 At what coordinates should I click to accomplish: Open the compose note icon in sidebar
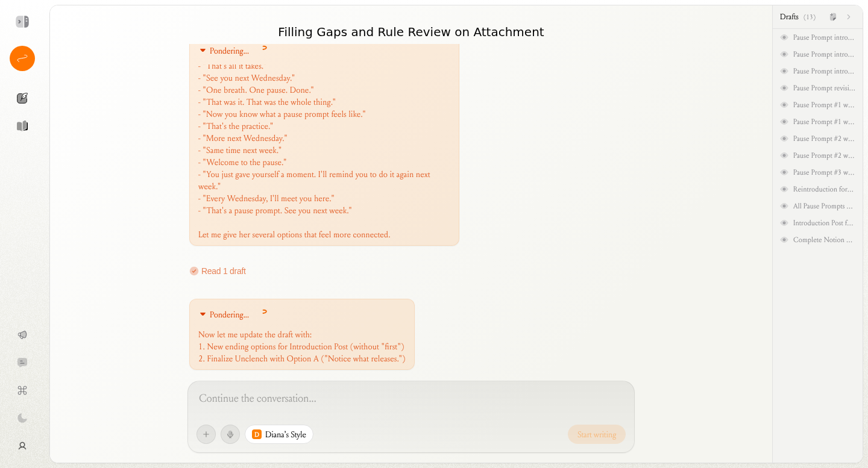[x=22, y=98]
